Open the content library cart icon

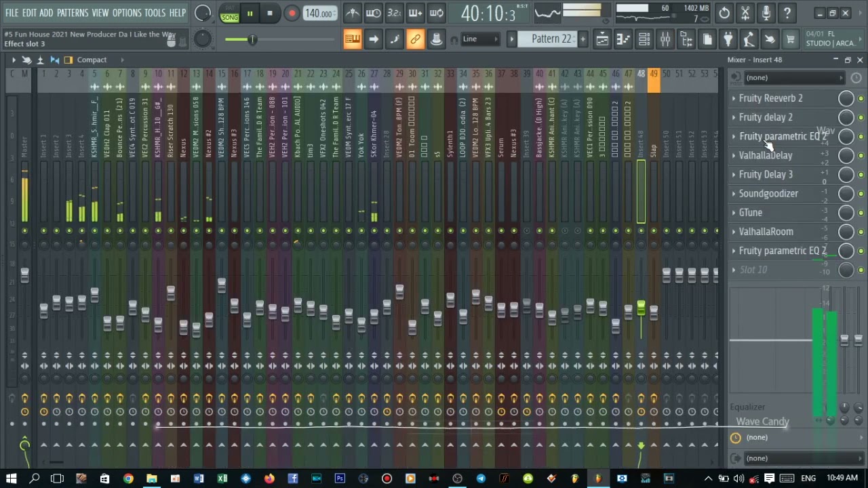coord(791,40)
